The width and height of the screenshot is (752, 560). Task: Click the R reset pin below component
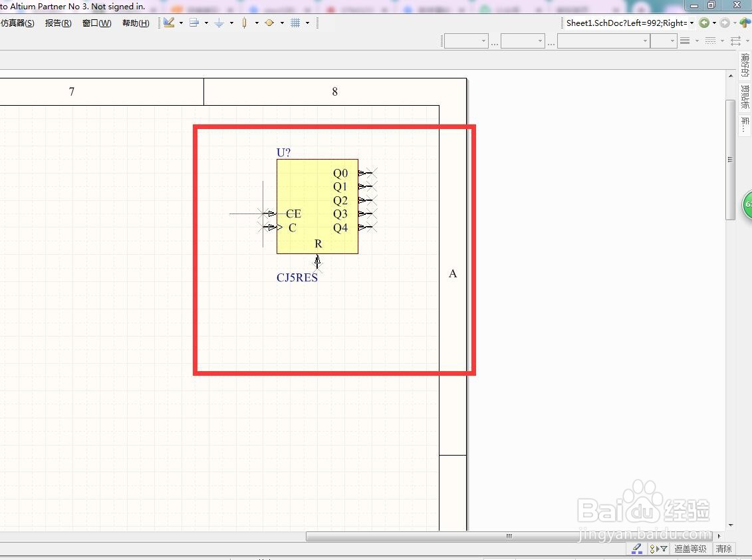click(x=317, y=262)
